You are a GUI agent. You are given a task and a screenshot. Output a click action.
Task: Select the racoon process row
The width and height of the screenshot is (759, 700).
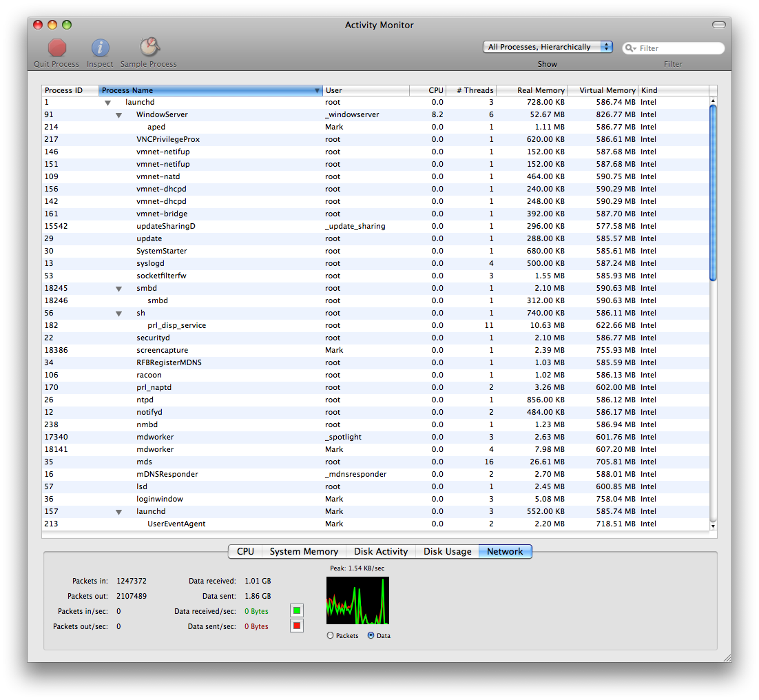[375, 375]
